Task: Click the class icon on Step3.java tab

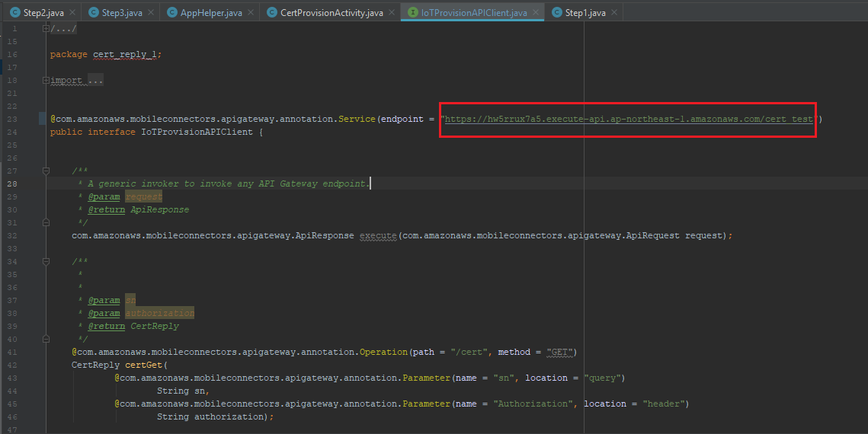Action: [94, 12]
